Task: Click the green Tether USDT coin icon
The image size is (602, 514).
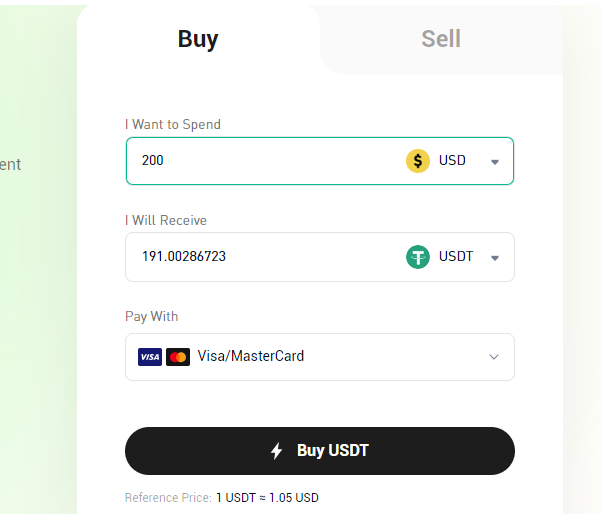Action: pyautogui.click(x=418, y=257)
